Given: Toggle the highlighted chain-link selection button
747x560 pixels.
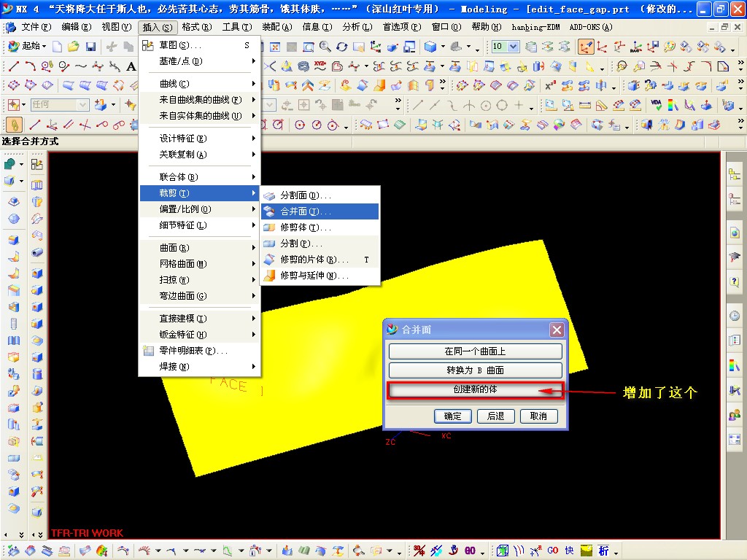Looking at the screenshot, I should click(x=15, y=125).
